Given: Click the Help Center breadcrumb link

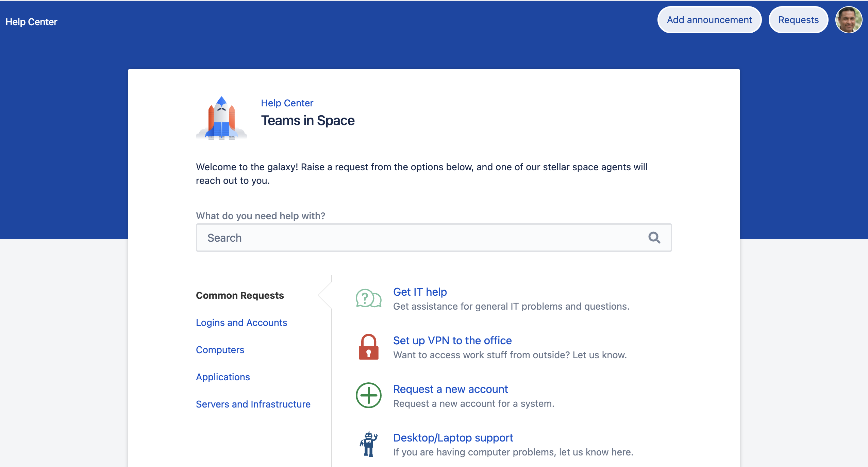Looking at the screenshot, I should pyautogui.click(x=288, y=103).
